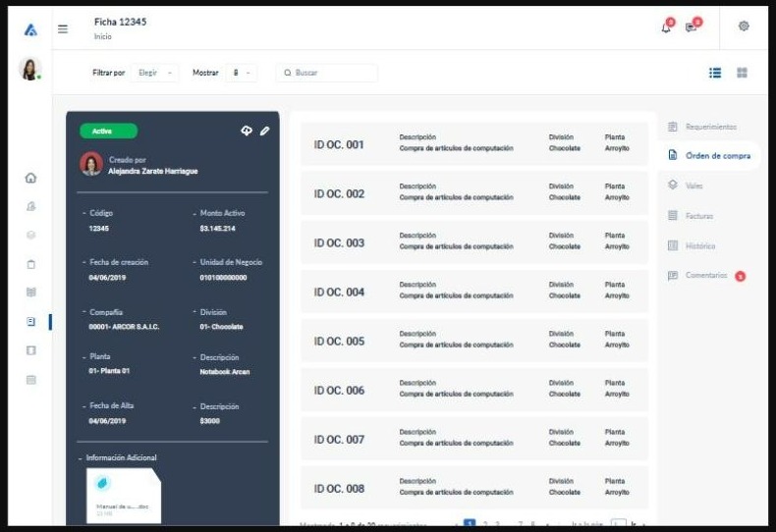
Task: Toggle the Activa status badge
Action: (108, 131)
